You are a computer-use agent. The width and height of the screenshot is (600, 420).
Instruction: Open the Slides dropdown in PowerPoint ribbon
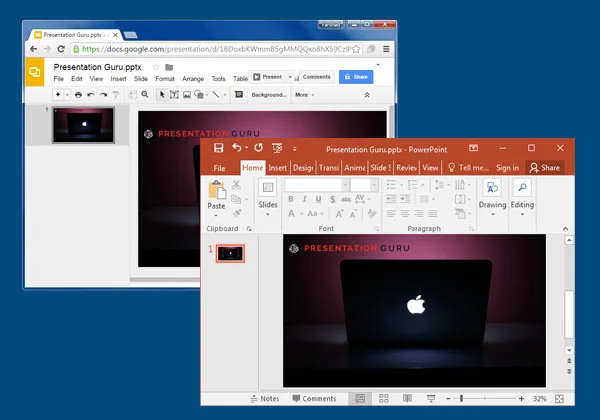(268, 199)
